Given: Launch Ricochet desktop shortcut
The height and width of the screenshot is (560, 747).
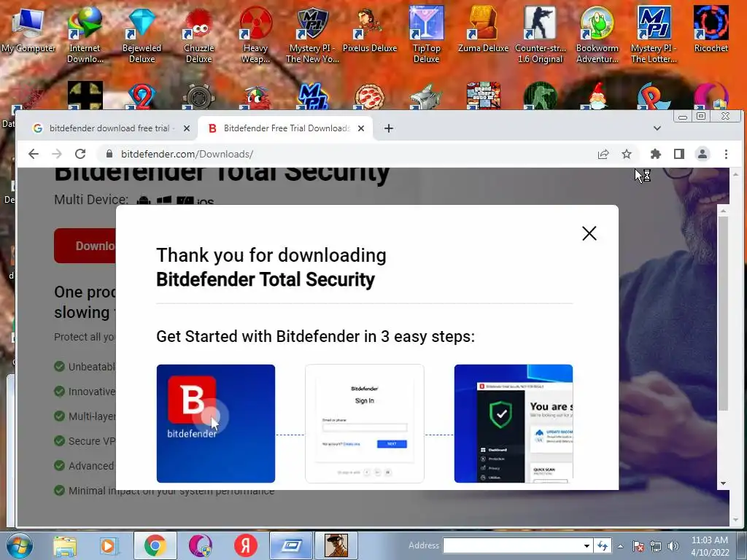Looking at the screenshot, I should tap(711, 28).
